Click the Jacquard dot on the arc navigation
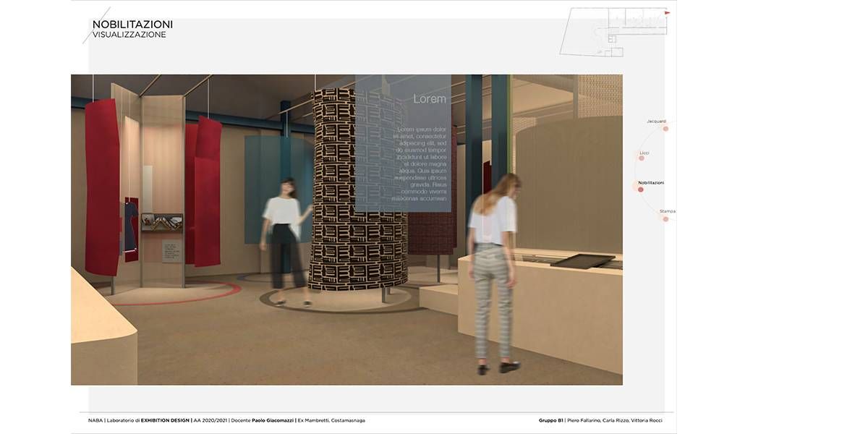This screenshot has height=434, width=868. coord(665,129)
